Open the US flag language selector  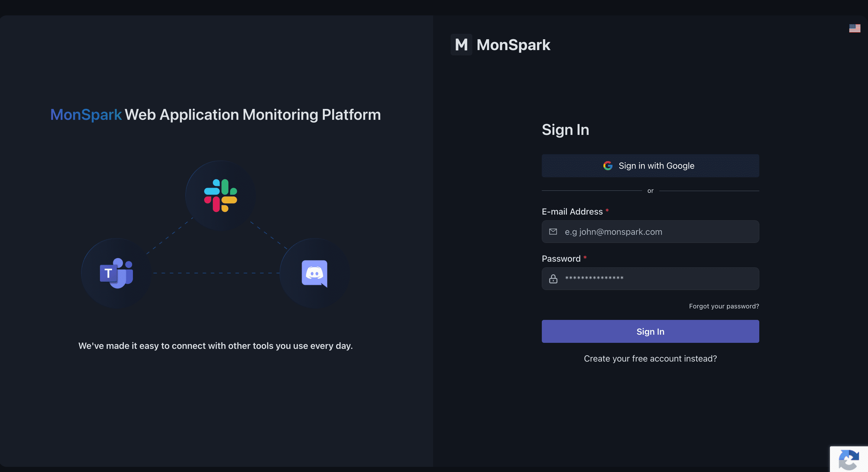pos(854,29)
